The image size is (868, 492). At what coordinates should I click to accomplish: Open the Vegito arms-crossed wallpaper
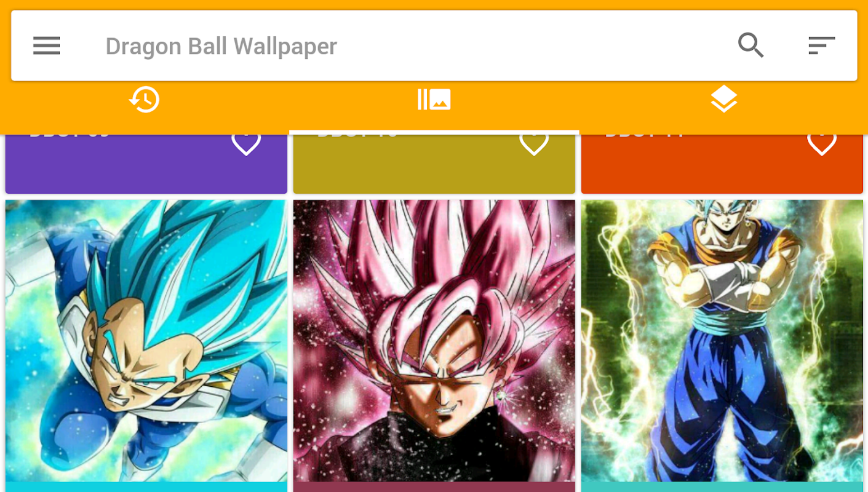[x=722, y=341]
